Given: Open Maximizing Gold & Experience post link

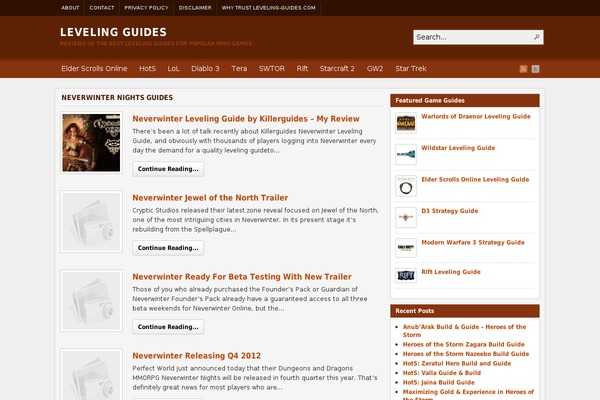Looking at the screenshot, I should [x=468, y=394].
